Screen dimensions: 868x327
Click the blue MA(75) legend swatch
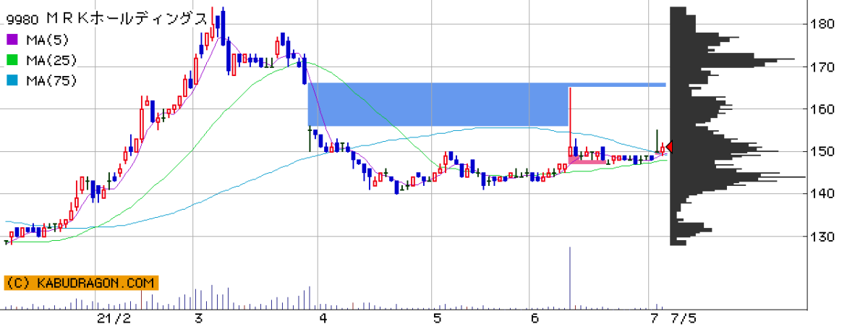(x=12, y=80)
